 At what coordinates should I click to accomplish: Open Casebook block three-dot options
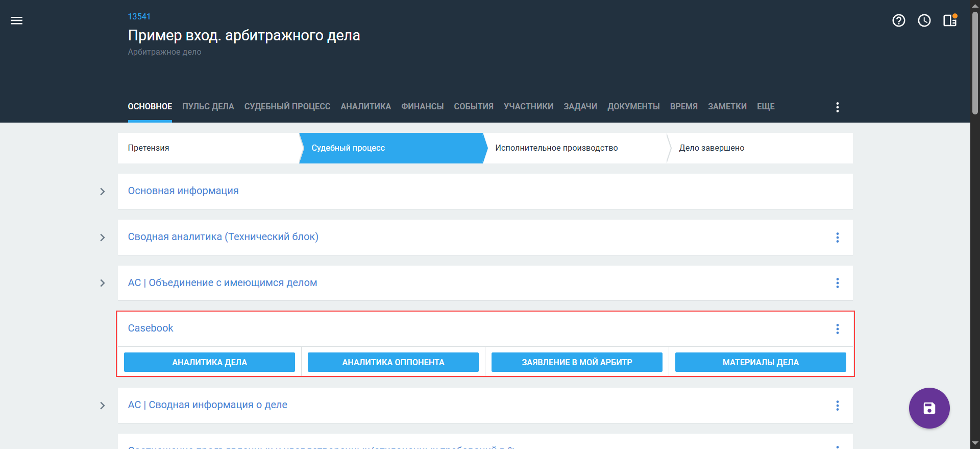(x=837, y=329)
